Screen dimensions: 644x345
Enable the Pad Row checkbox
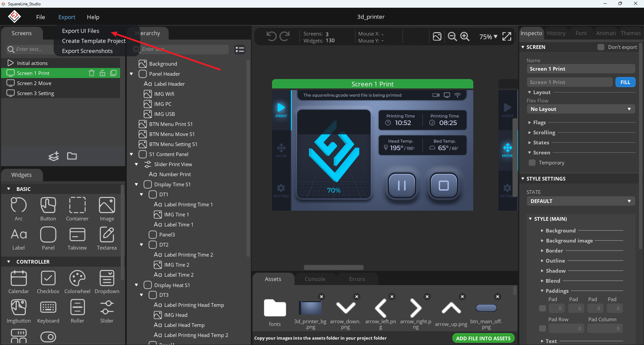coord(542,328)
